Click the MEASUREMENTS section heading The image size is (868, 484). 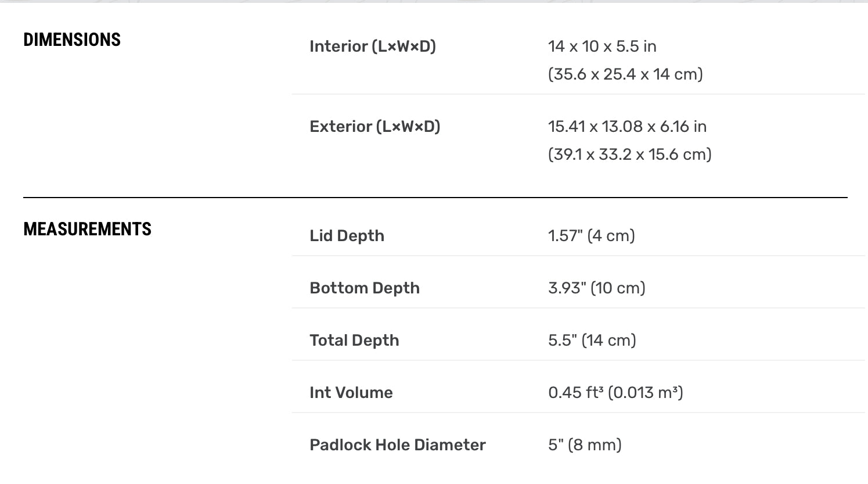tap(87, 229)
